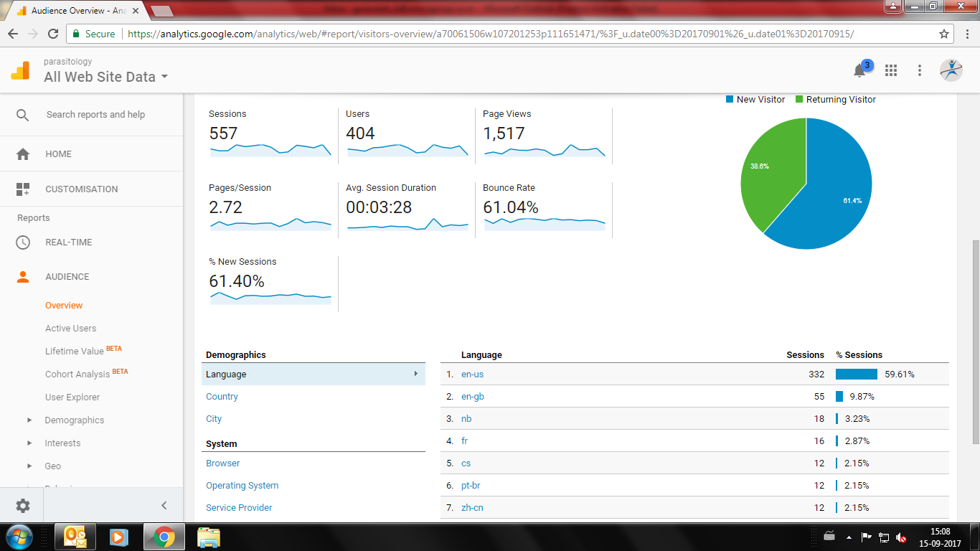
Task: Collapse sidebar with left chevron
Action: pyautogui.click(x=164, y=506)
